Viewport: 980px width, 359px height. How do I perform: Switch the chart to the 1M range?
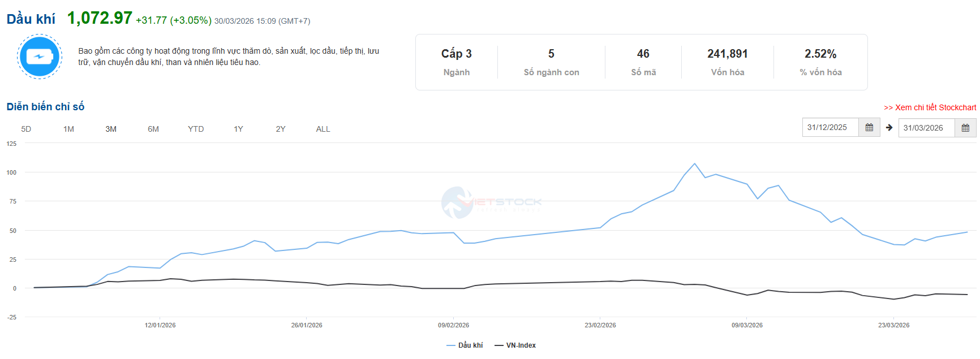(x=68, y=129)
